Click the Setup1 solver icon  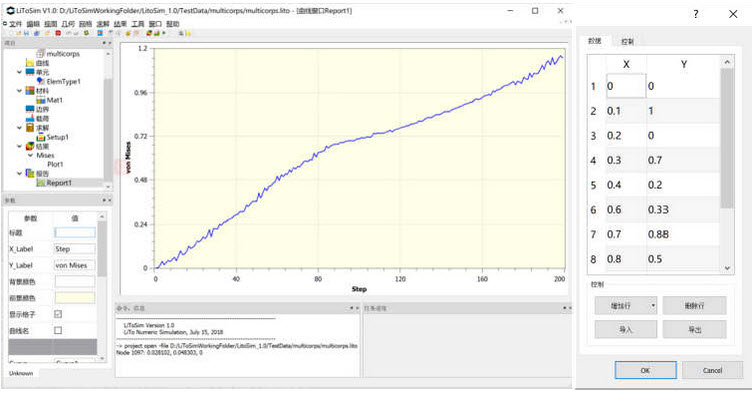(x=40, y=137)
